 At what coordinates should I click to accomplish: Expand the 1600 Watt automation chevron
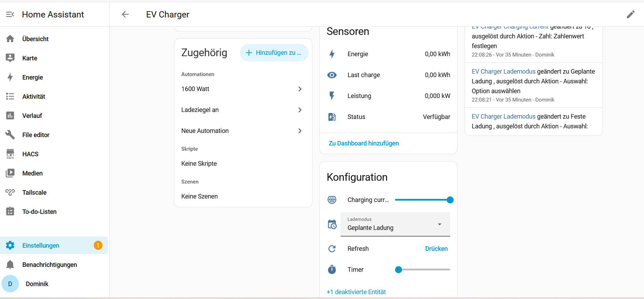click(300, 89)
